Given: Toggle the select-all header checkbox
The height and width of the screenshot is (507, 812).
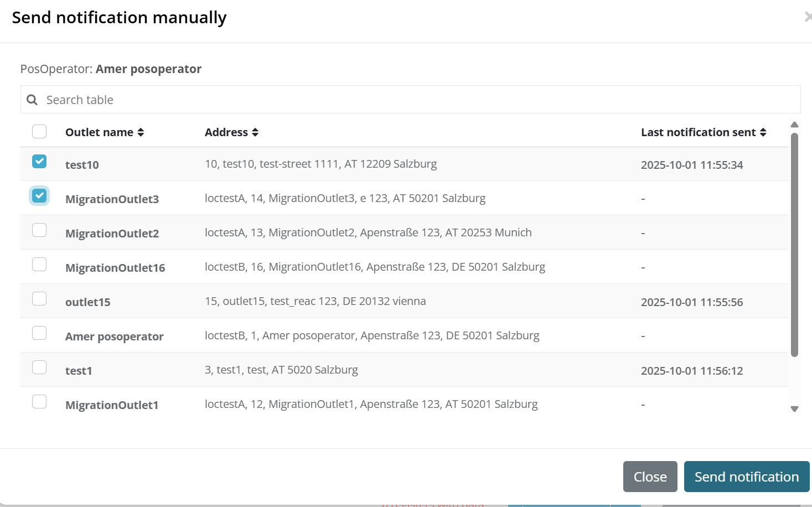Looking at the screenshot, I should [x=39, y=132].
